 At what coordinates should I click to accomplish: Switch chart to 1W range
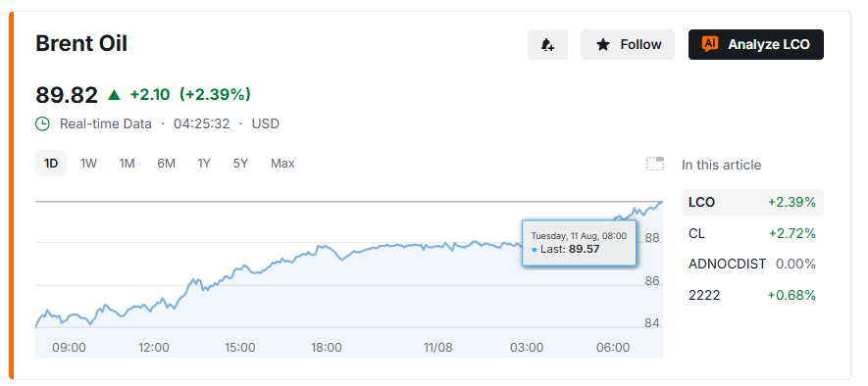[x=88, y=164]
